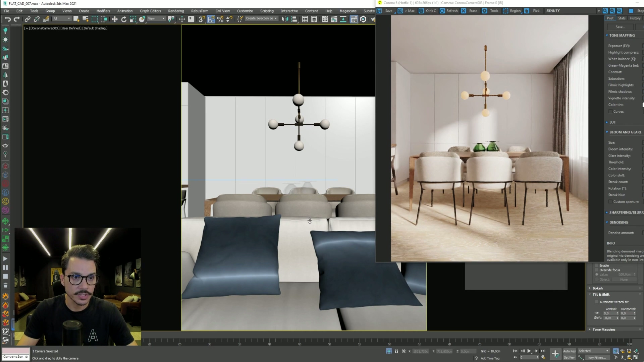644x362 pixels.
Task: Click the Play Animation button
Action: [529, 351]
